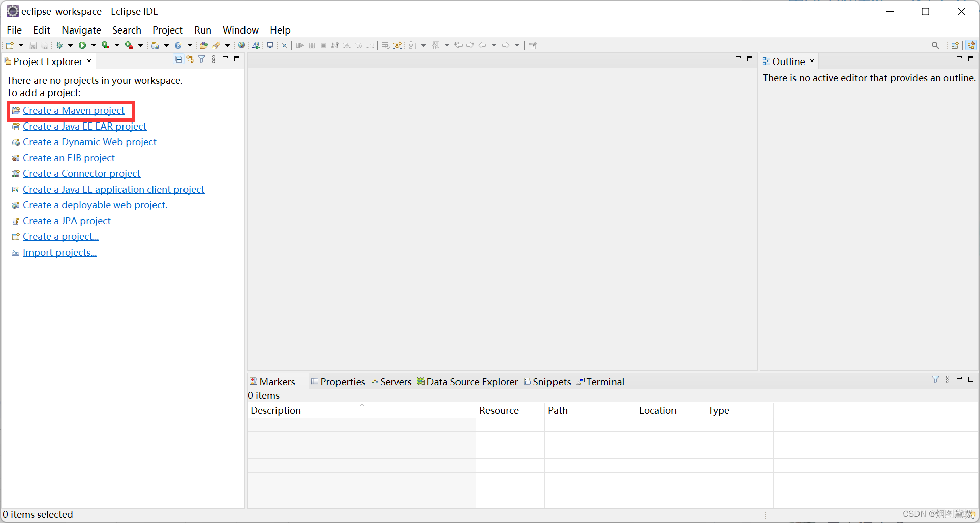
Task: Switch to the Data Source Explorer tab
Action: coord(467,382)
